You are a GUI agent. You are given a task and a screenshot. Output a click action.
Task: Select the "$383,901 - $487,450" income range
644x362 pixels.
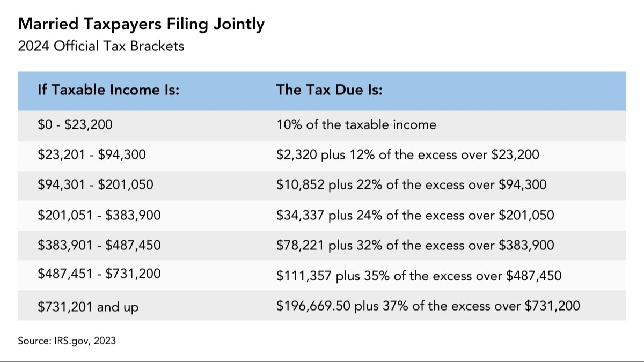[99, 245]
